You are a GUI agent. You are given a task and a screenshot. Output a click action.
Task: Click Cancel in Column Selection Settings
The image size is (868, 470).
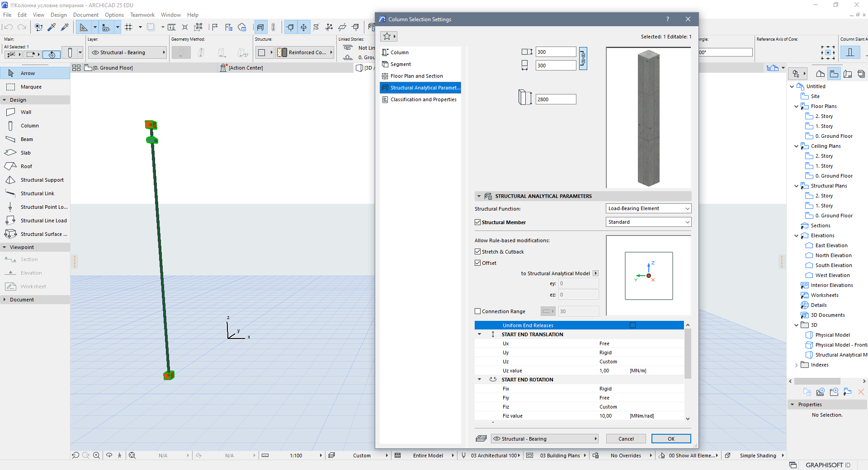[626, 439]
